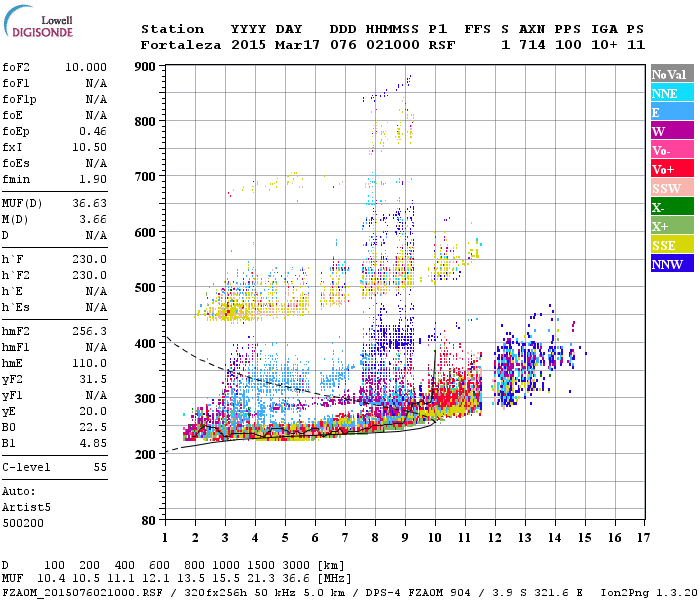The image size is (700, 600).
Task: Select the SSE yellow legend swatch
Action: [672, 245]
